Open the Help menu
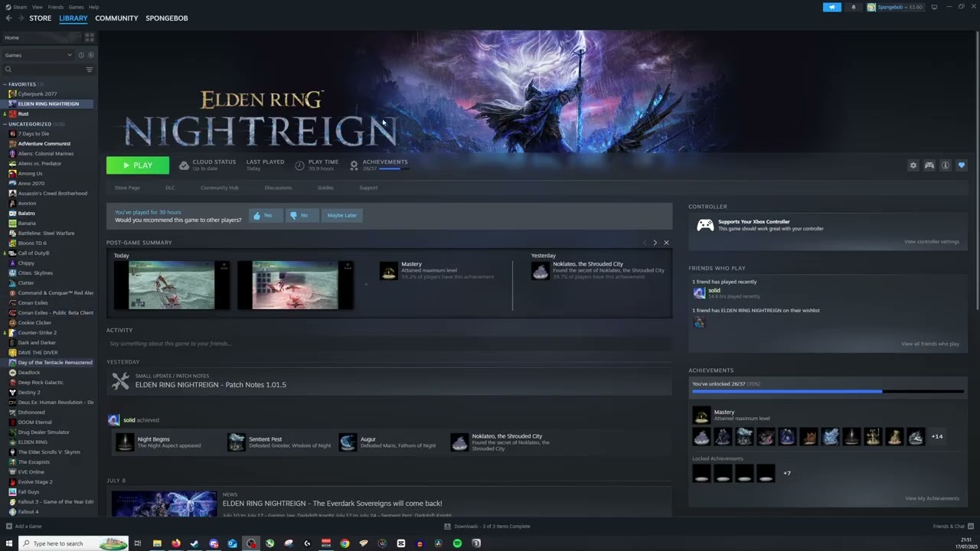This screenshot has width=980, height=551. (93, 7)
